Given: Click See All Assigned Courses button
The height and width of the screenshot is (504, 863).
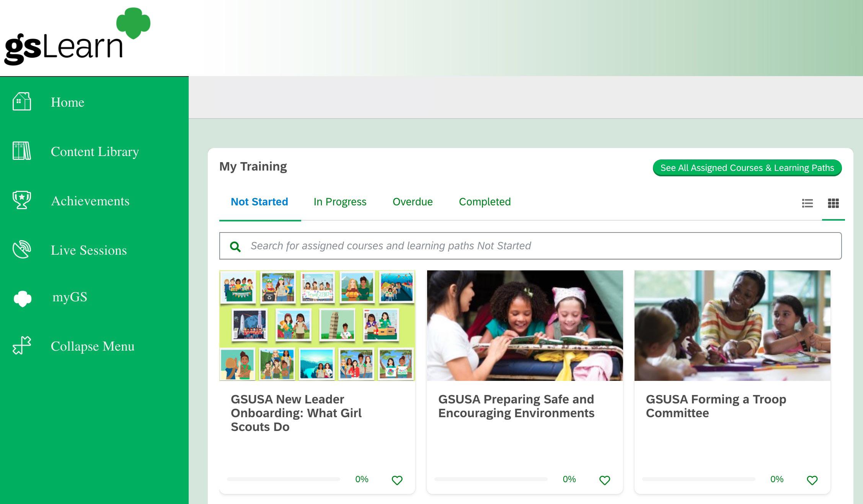Looking at the screenshot, I should point(747,168).
